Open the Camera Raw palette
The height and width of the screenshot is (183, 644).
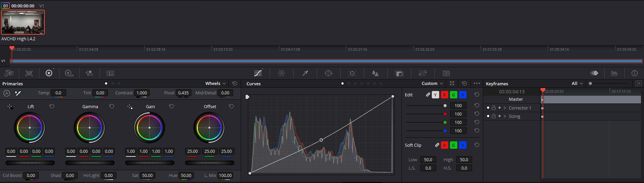point(9,73)
